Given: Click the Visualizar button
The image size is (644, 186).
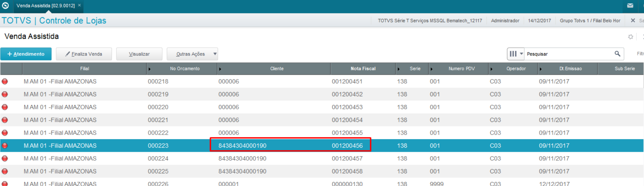Looking at the screenshot, I should coord(139,54).
